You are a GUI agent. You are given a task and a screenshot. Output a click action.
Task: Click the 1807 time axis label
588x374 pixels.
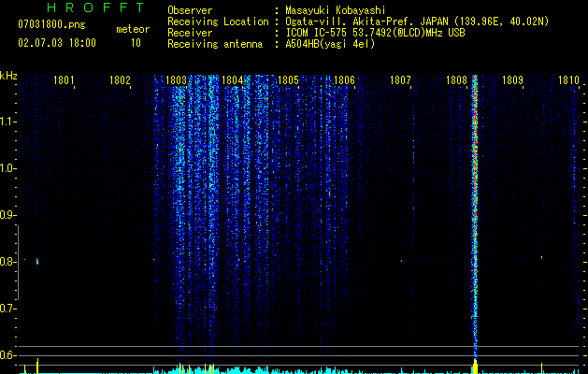point(400,80)
